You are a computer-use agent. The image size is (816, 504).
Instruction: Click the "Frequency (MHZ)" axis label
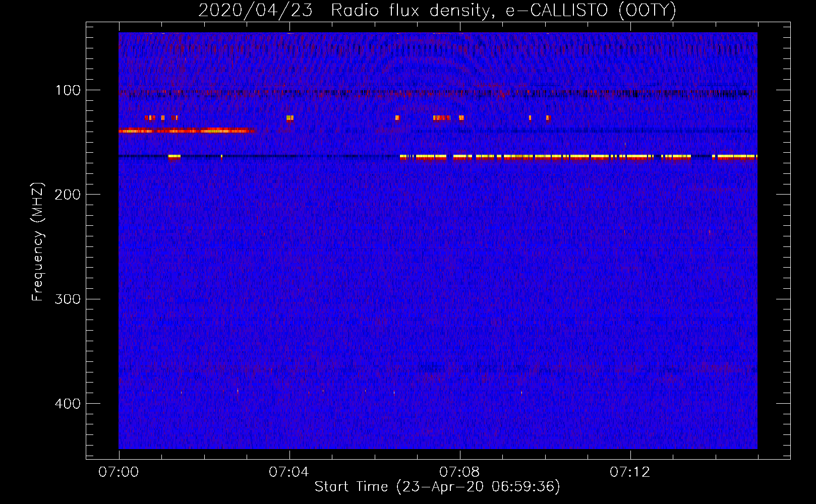pos(38,242)
